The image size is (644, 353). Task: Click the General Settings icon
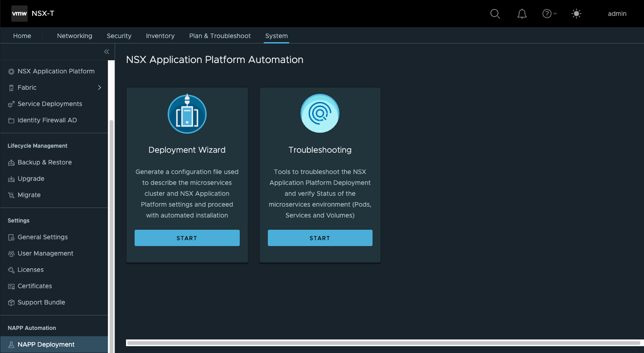click(x=11, y=237)
